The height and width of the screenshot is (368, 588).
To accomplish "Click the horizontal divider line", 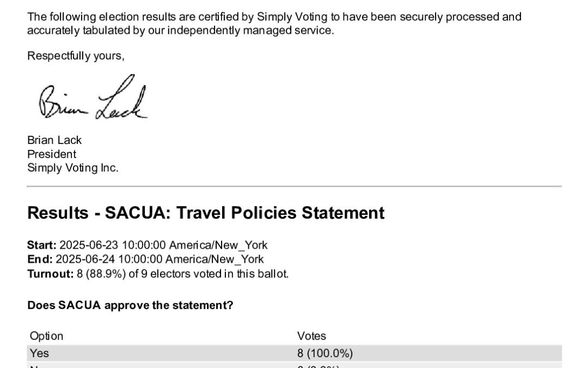I will click(x=294, y=186).
